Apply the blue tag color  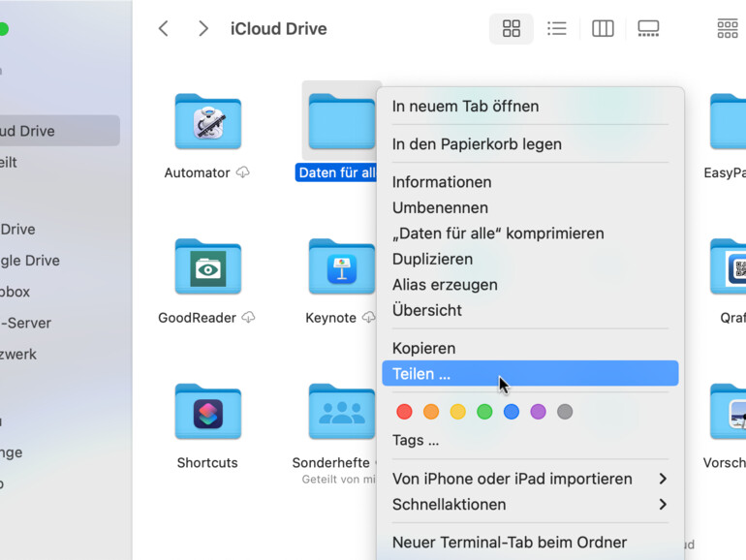click(512, 412)
